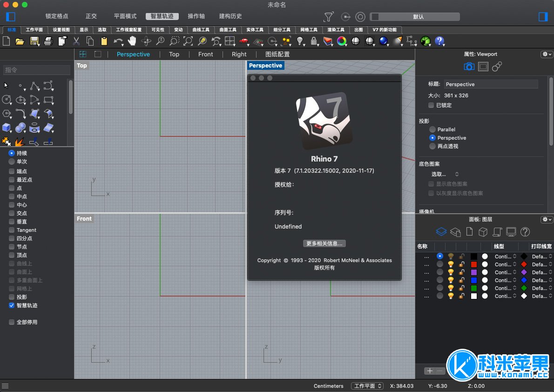Click the purple layer color swatch
The width and height of the screenshot is (554, 392).
(474, 272)
